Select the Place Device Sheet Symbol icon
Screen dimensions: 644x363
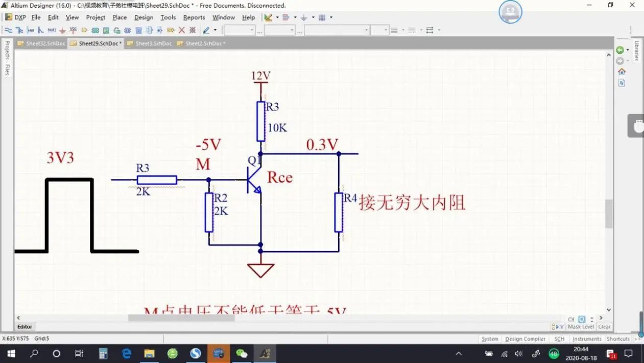(117, 30)
